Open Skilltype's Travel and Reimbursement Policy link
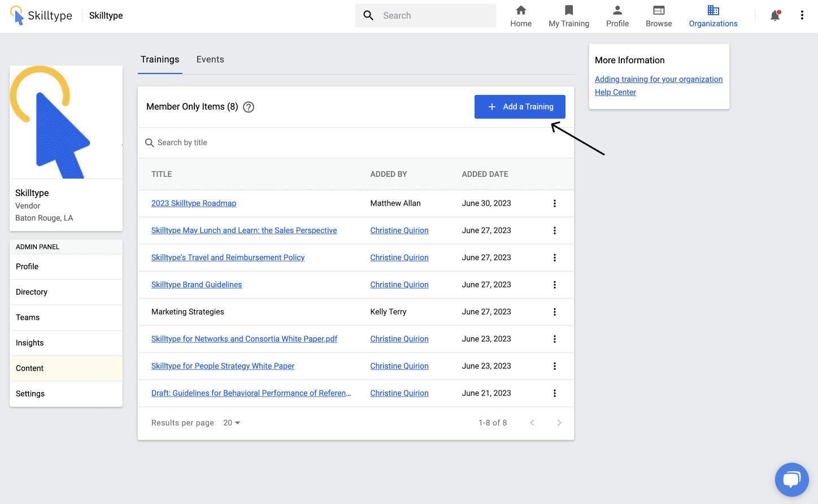 click(x=228, y=258)
